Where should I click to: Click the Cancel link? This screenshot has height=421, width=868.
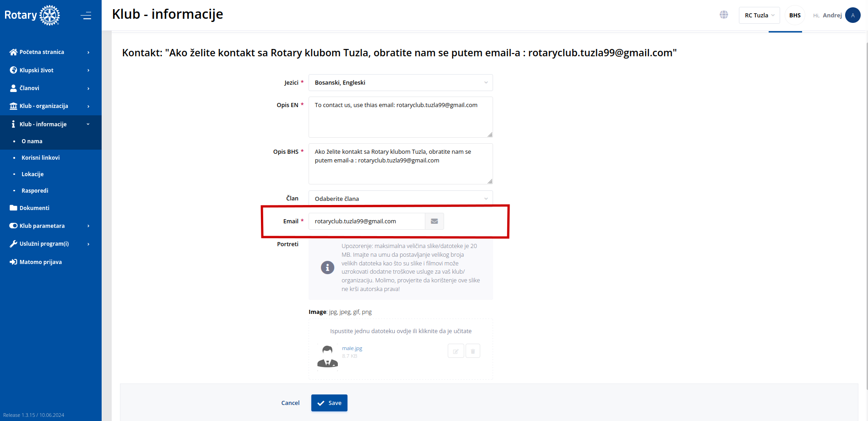click(x=290, y=403)
